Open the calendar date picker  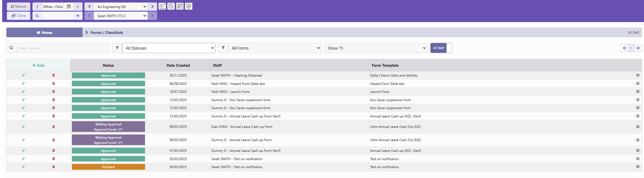pos(69,6)
